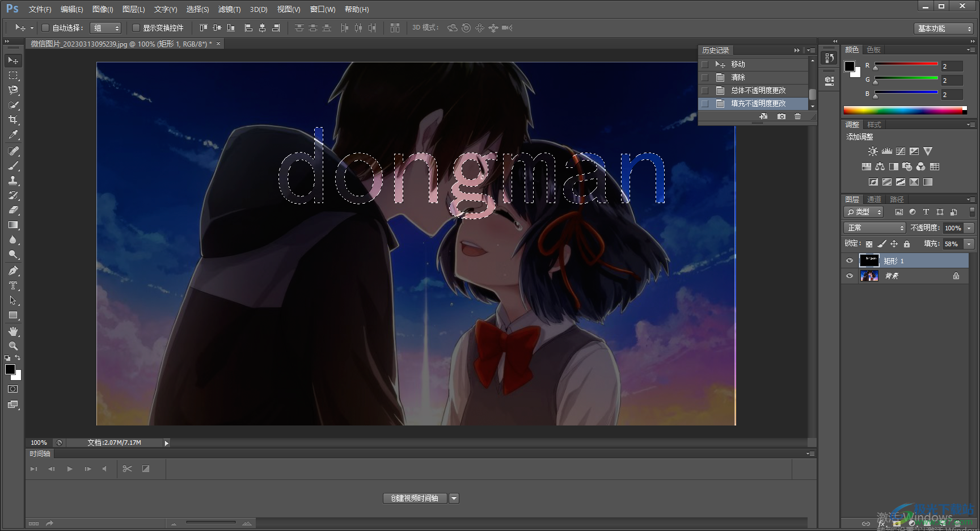Image resolution: width=980 pixels, height=531 pixels.
Task: Select the Spot Healing Brush tool
Action: tap(13, 151)
